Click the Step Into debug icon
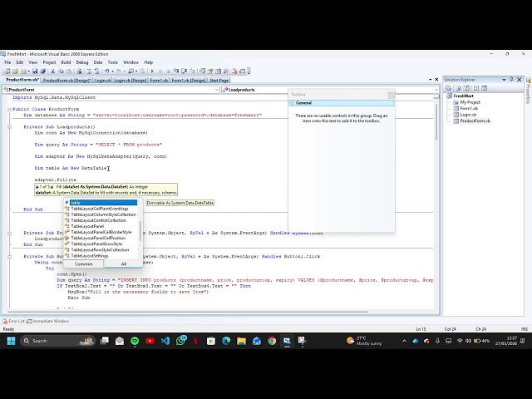This screenshot has width=532, height=399. [x=176, y=71]
